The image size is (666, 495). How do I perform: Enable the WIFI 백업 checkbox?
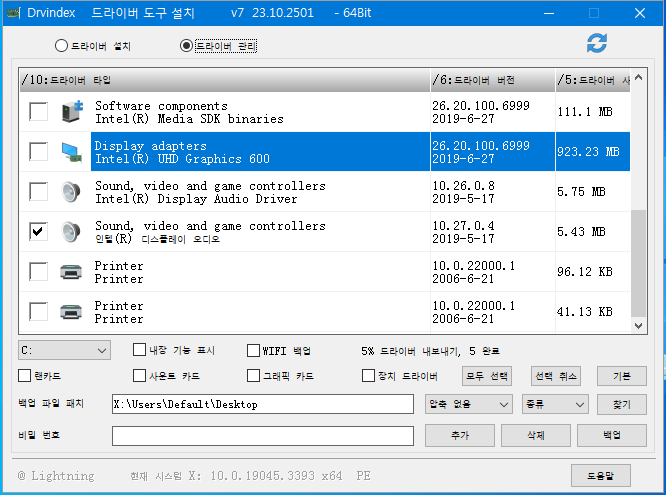click(253, 351)
